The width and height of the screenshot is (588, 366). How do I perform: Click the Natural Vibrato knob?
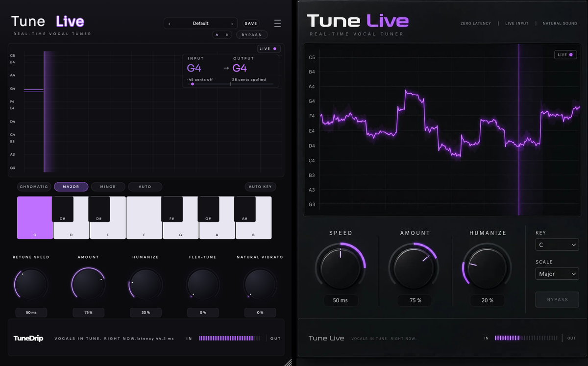point(260,284)
